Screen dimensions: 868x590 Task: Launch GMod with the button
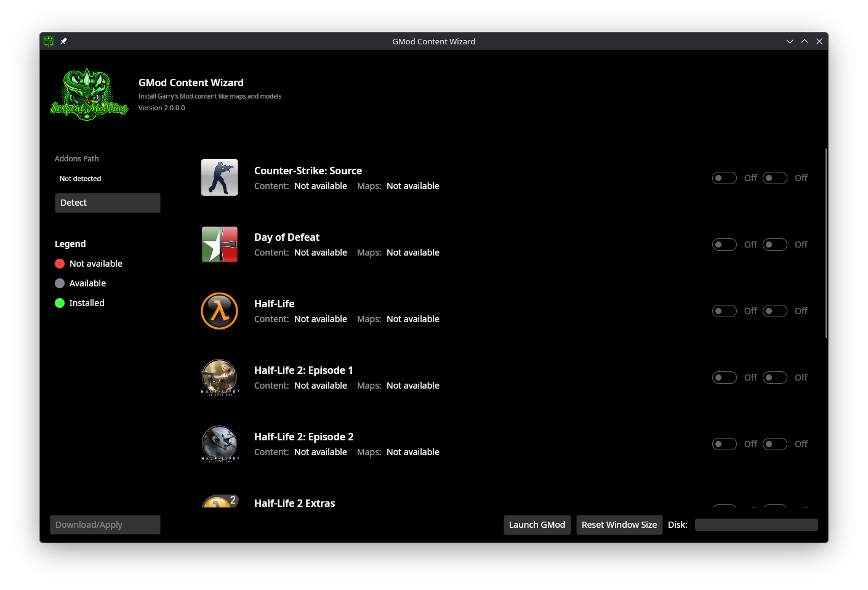click(x=537, y=525)
